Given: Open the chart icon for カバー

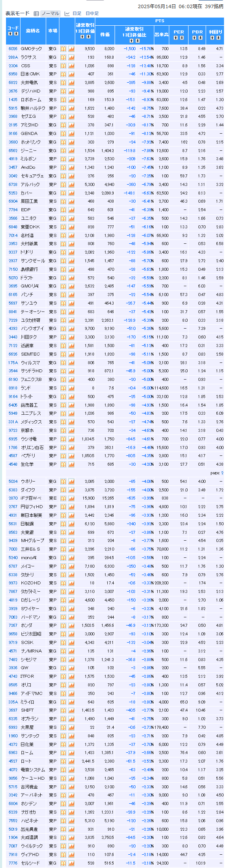Looking at the screenshot, I should [71, 193].
